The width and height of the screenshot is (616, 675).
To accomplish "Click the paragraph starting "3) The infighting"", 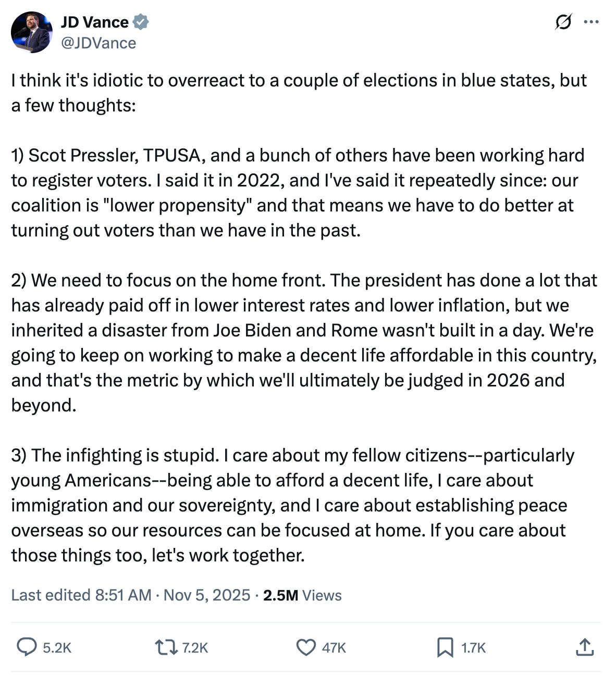I will (292, 505).
